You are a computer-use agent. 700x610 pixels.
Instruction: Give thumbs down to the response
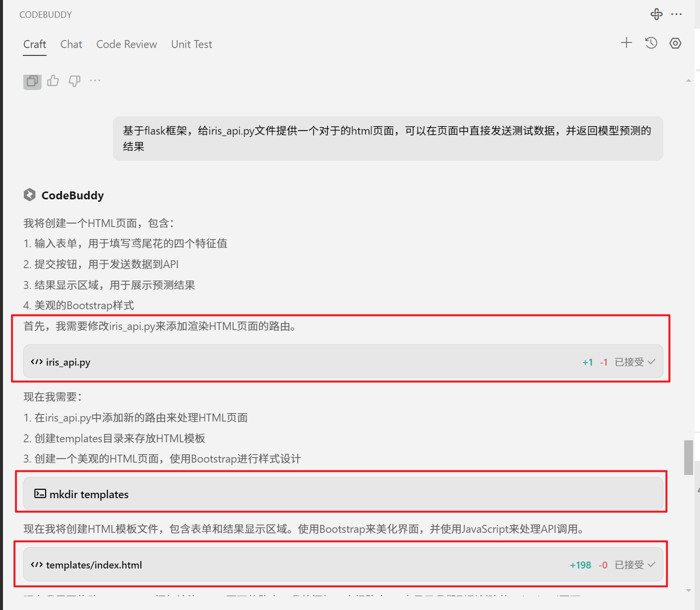(x=74, y=81)
